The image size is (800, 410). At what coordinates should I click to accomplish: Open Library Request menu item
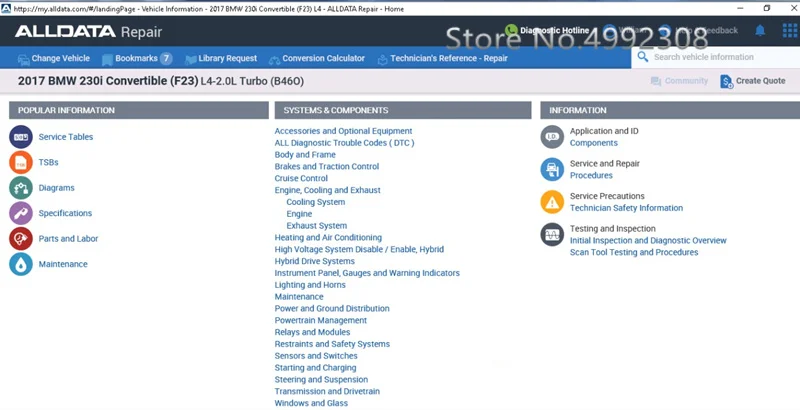[221, 59]
